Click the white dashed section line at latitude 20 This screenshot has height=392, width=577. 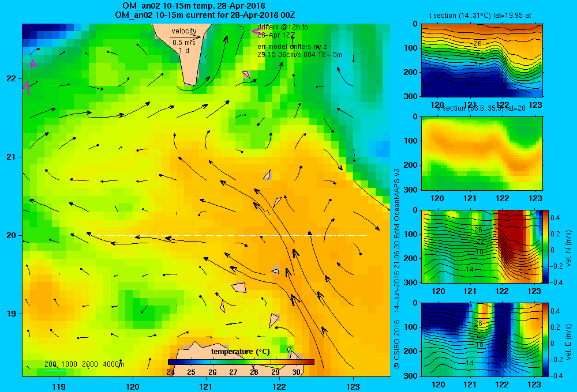tap(231, 235)
